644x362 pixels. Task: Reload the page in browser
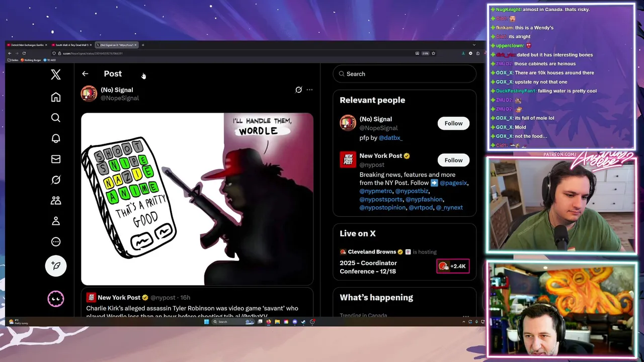point(24,53)
